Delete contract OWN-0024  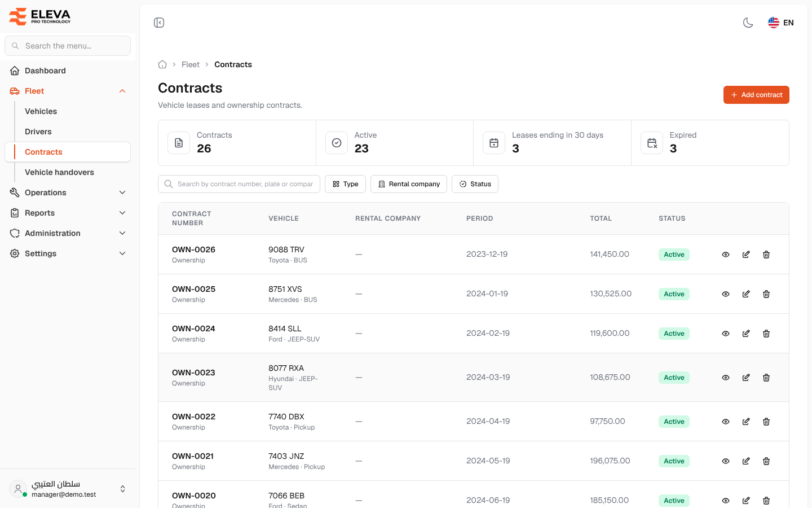(766, 334)
